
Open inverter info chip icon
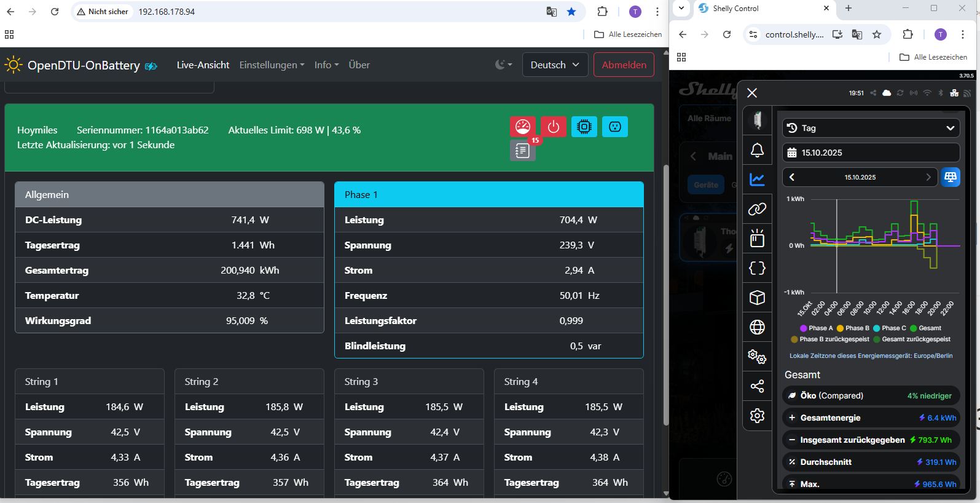pyautogui.click(x=584, y=127)
